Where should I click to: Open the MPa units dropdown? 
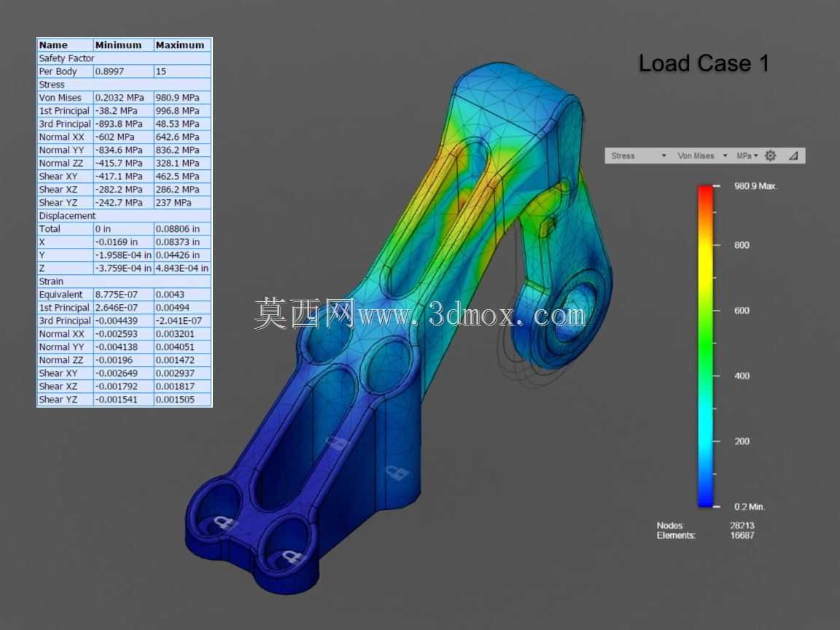(x=747, y=156)
